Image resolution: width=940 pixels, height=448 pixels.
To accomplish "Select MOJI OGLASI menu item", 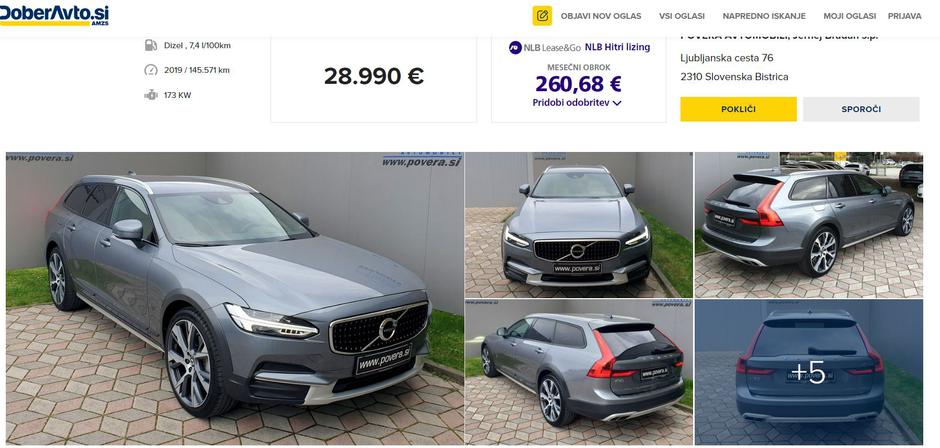I will point(849,16).
